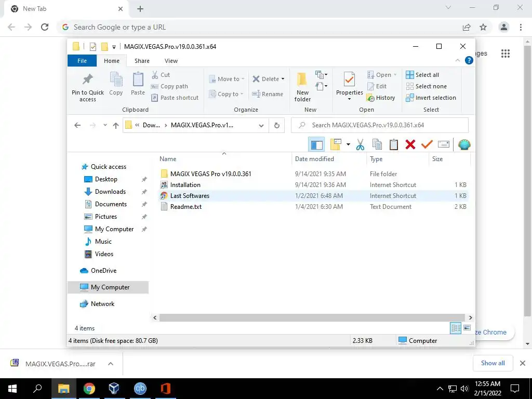
Task: Click the clipboard paste toolbar icon
Action: tap(394, 144)
